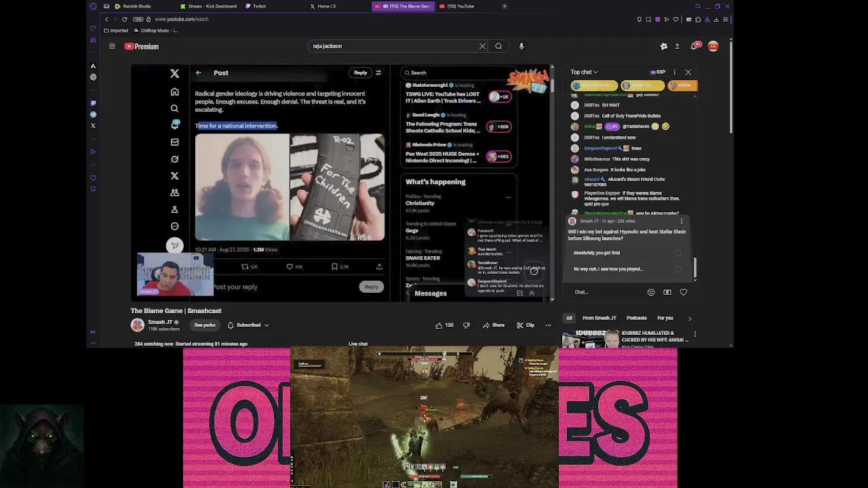Viewport: 868px width, 488px height.
Task: Open the iDubbbz recommended video thumbnail
Action: 591,339
